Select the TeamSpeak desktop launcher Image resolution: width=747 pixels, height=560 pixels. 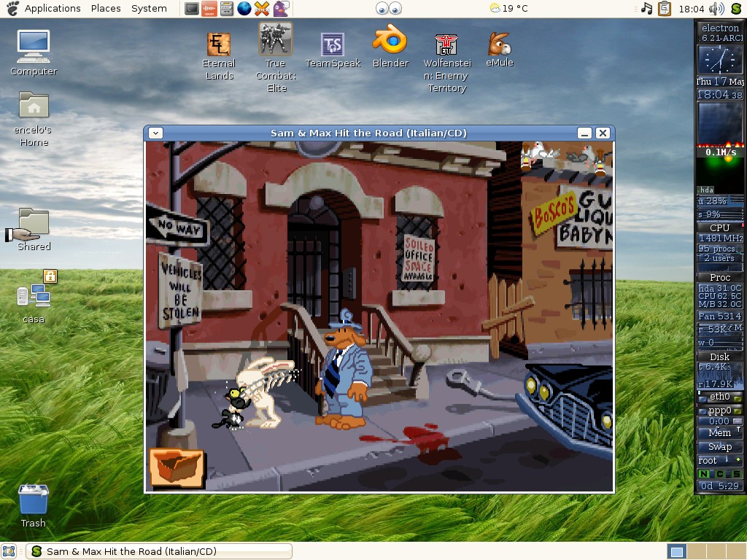pos(333,51)
